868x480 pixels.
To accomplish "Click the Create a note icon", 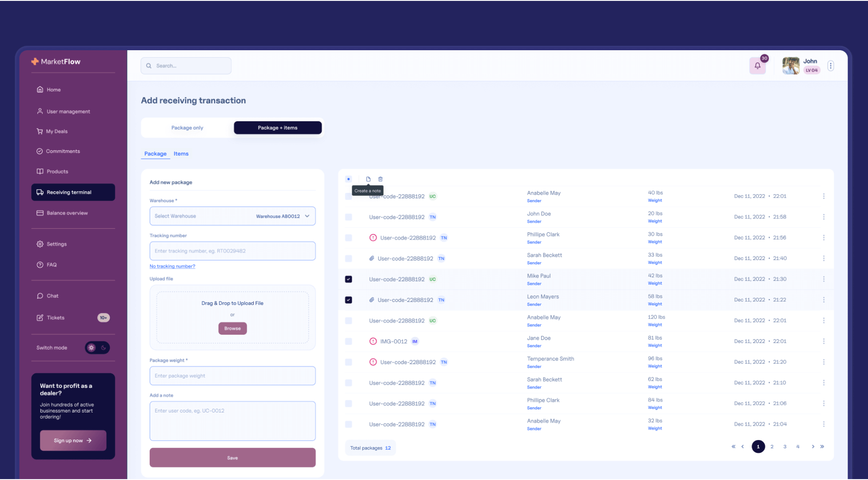I will click(x=368, y=179).
